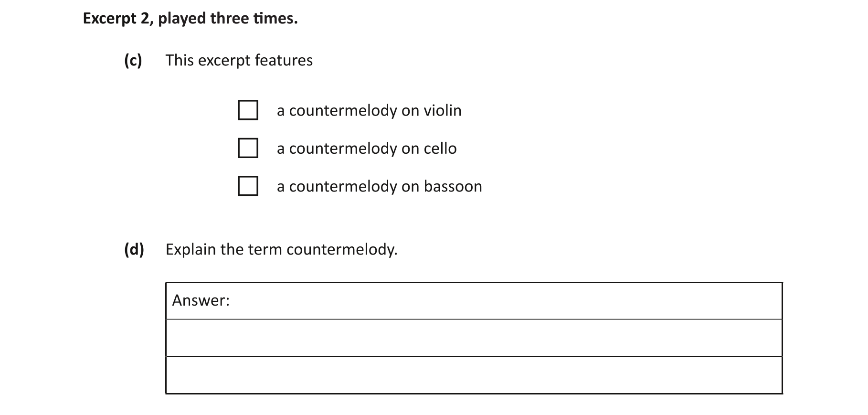Click the word 'bassoon' in third option
The height and width of the screenshot is (415, 868).
453,186
